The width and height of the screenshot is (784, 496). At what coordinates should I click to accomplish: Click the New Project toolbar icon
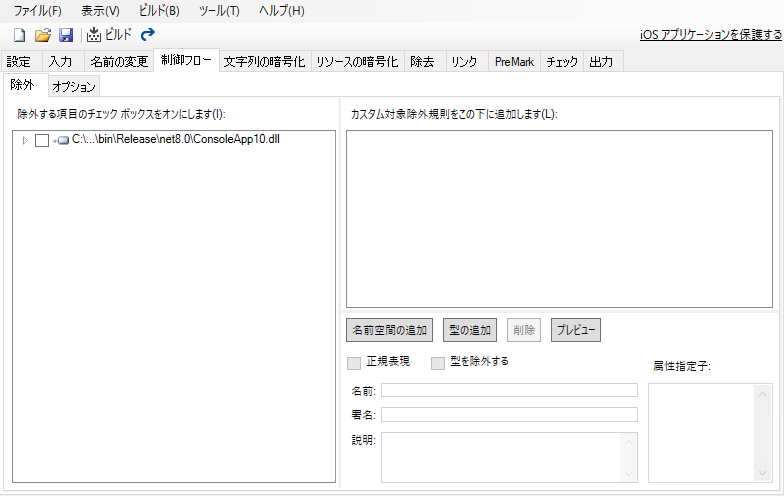19,35
